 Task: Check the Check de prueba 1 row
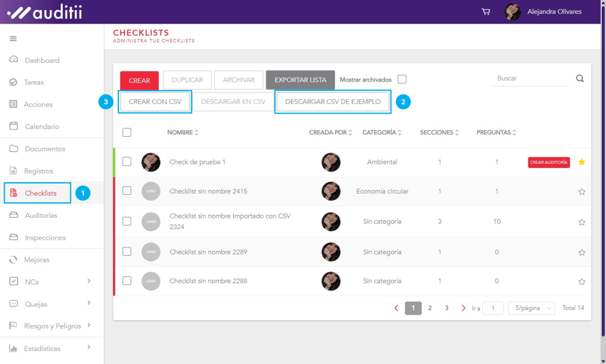(x=127, y=162)
